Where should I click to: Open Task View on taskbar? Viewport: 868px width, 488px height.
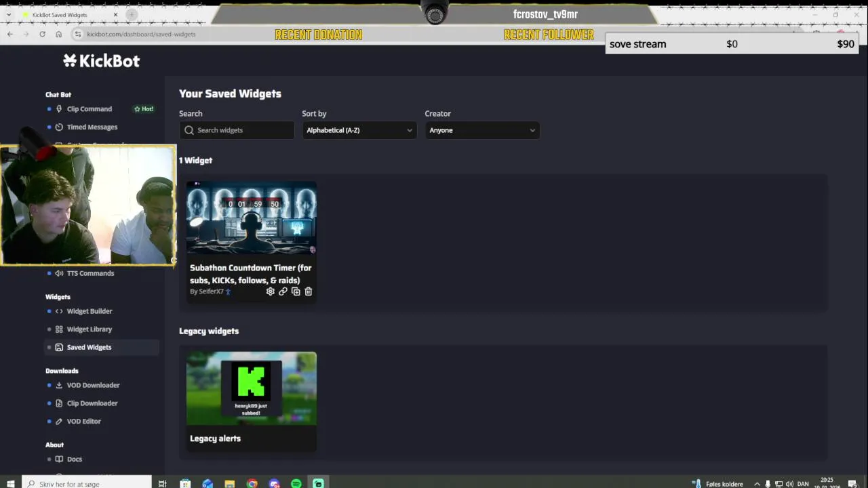[162, 483]
